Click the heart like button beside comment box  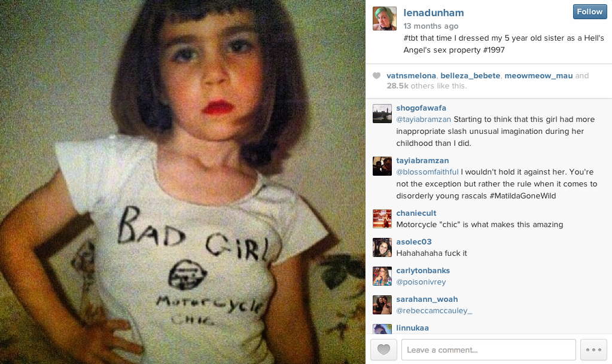[x=383, y=350]
